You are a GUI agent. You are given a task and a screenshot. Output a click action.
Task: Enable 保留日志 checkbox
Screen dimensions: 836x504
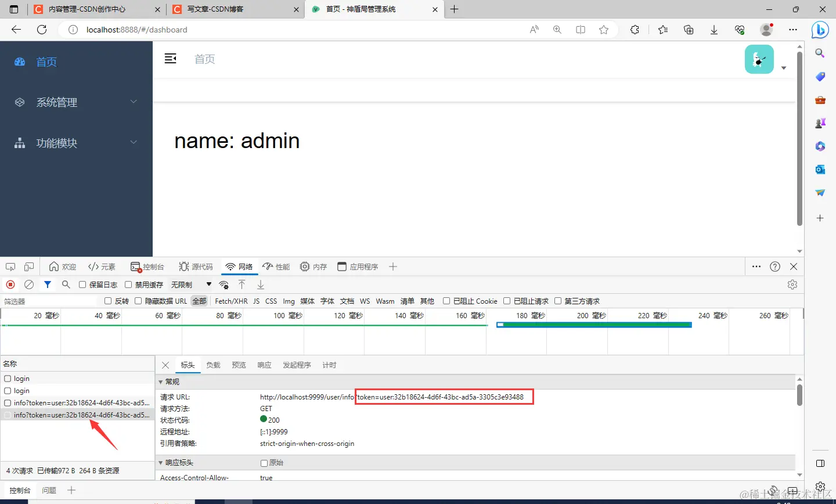pyautogui.click(x=82, y=285)
